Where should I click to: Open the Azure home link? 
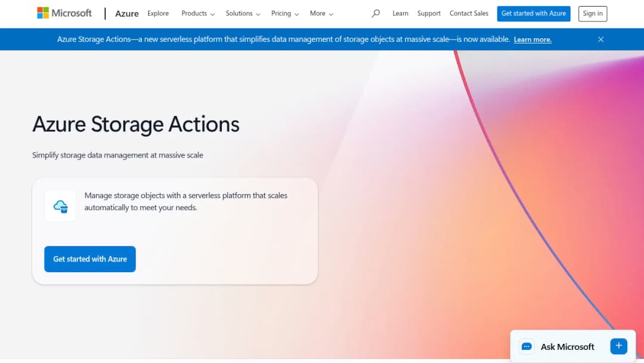126,14
